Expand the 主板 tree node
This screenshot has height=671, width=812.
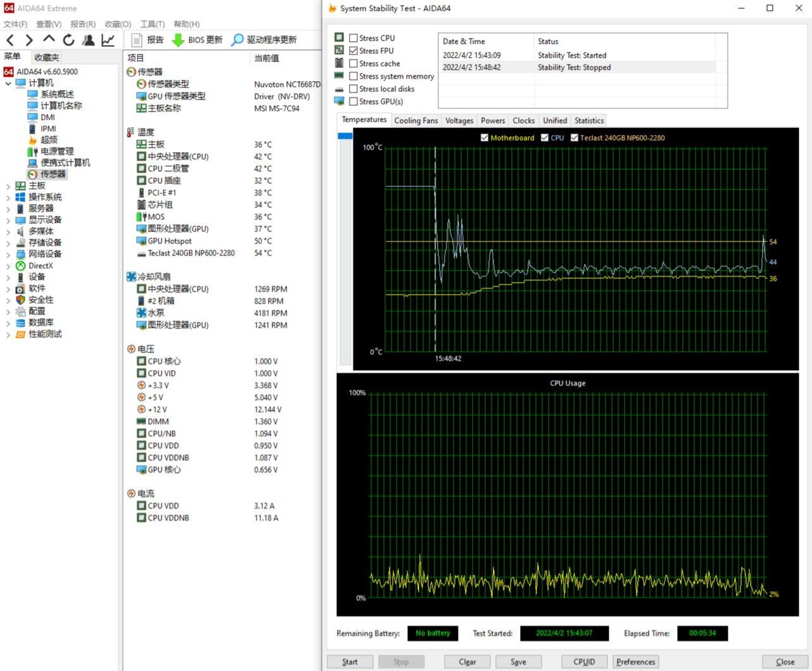[8, 186]
